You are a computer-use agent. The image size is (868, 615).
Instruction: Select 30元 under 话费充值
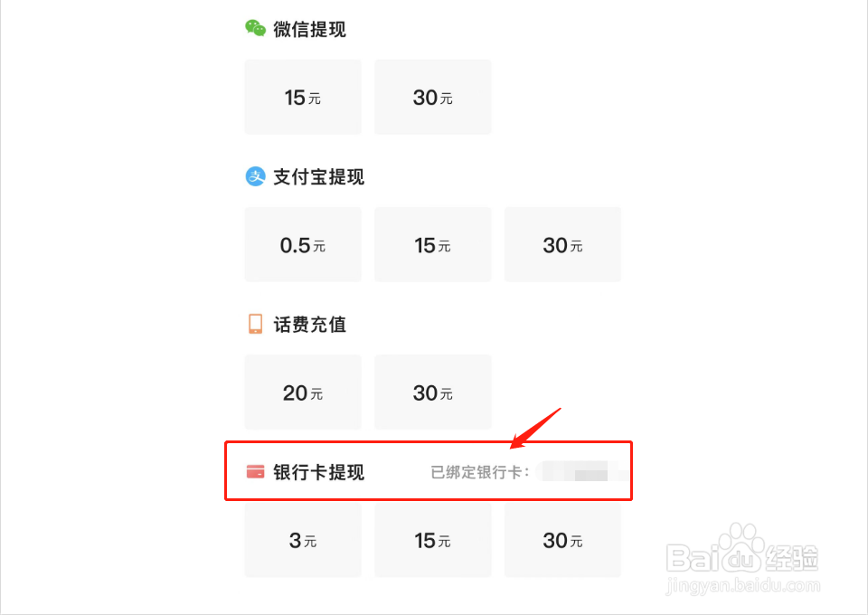[x=433, y=393]
